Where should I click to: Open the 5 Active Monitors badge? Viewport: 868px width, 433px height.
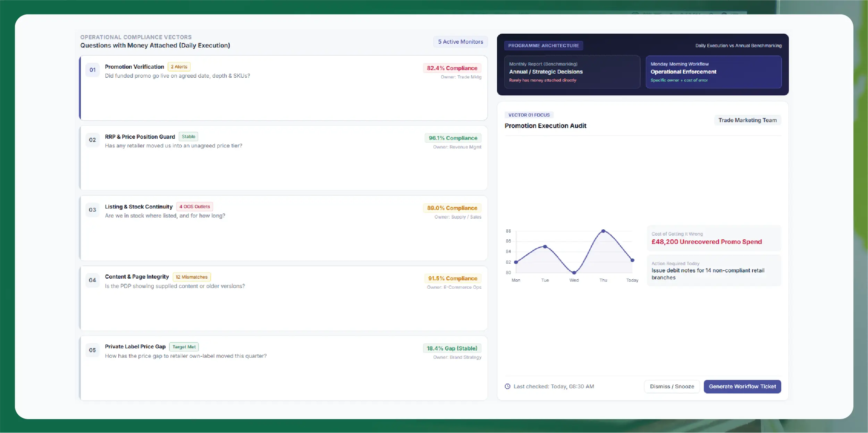pyautogui.click(x=461, y=42)
